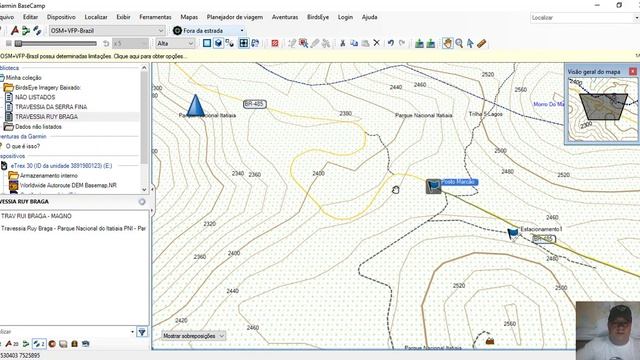Click the blue triangle summit marker
The width and height of the screenshot is (640, 360).
pyautogui.click(x=196, y=105)
